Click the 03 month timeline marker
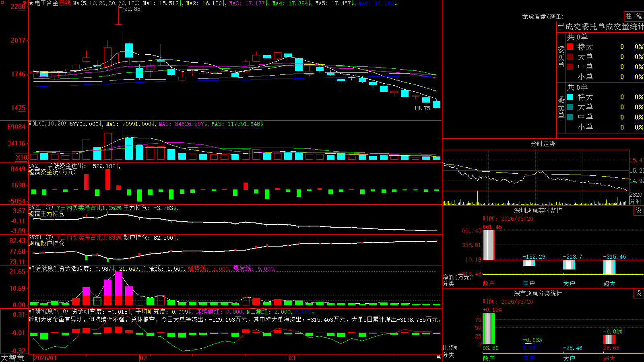The width and height of the screenshot is (644, 362). click(x=292, y=358)
